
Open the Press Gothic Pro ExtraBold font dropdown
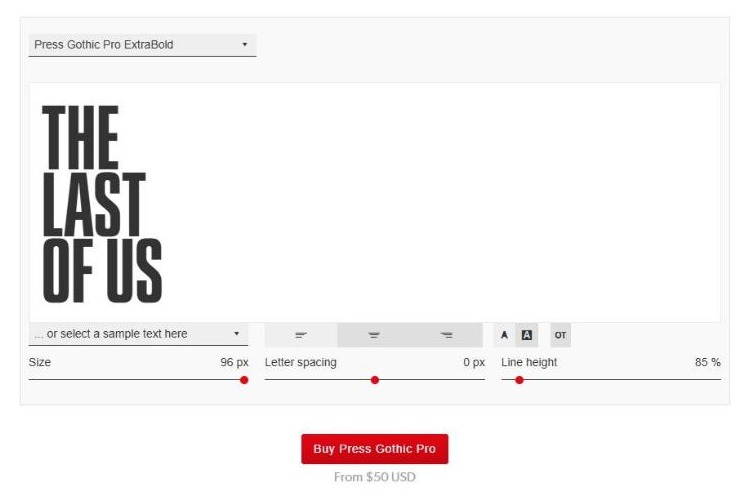(x=142, y=45)
